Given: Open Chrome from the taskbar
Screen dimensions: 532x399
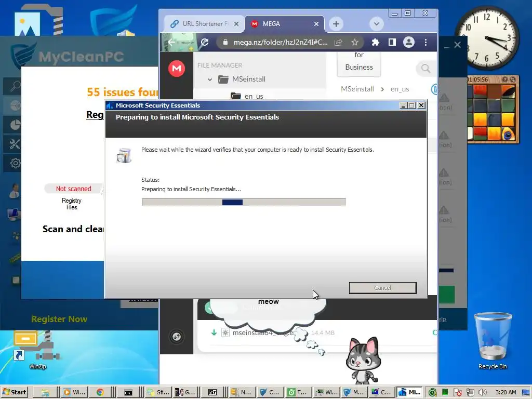Looking at the screenshot, I should (x=100, y=392).
